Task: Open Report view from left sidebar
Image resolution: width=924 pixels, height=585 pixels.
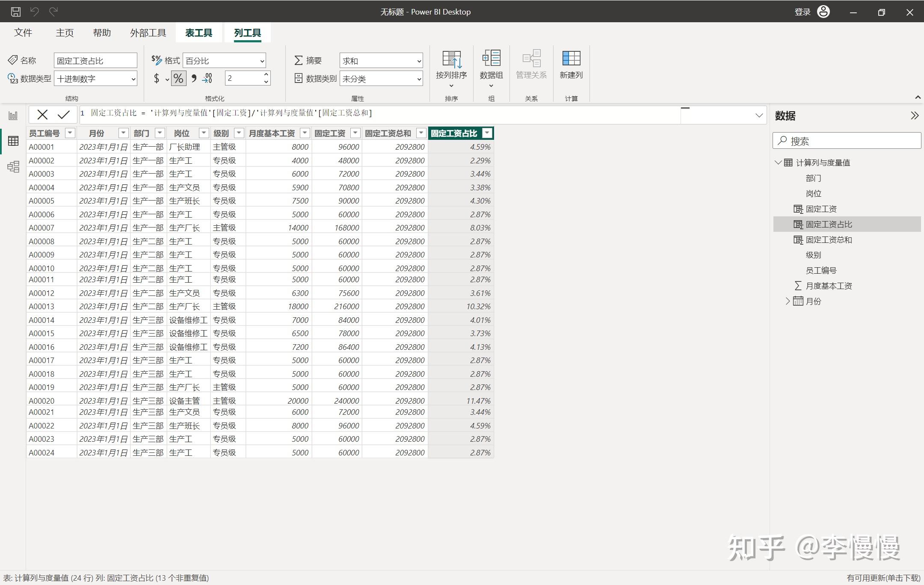Action: click(x=13, y=115)
